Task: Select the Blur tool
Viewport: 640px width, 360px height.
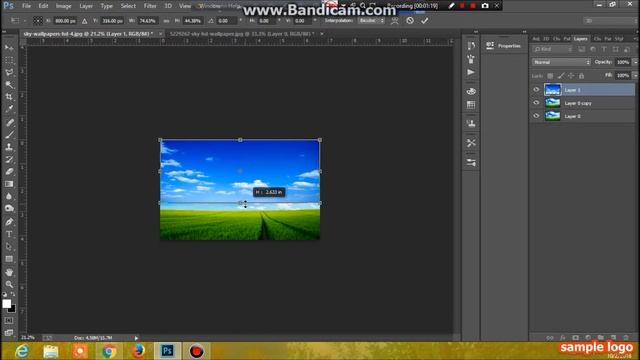Action: (x=9, y=196)
